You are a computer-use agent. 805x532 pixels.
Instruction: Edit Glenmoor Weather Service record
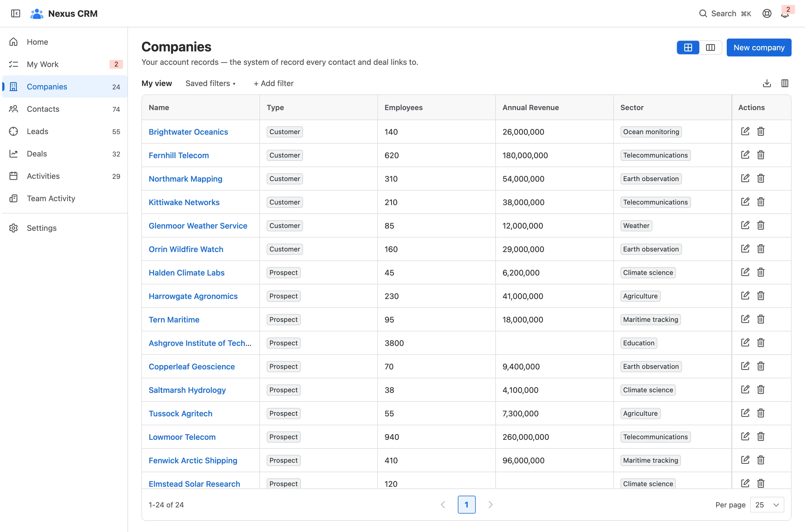point(745,225)
